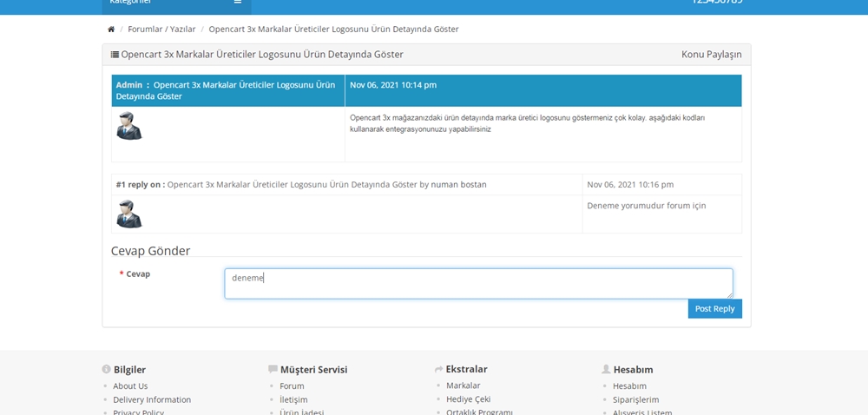Open Delivery Information footer link
The height and width of the screenshot is (415, 868).
pyautogui.click(x=152, y=399)
